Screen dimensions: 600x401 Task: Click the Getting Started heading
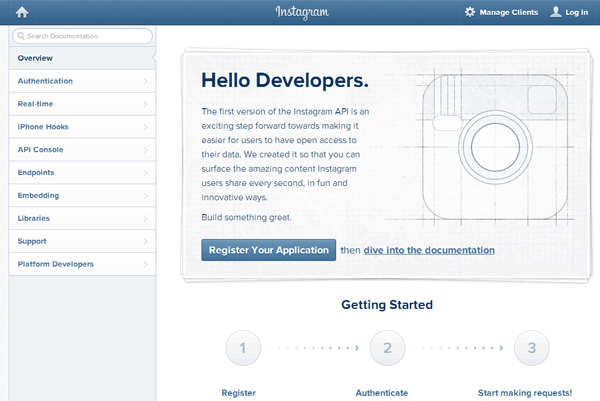click(x=387, y=305)
